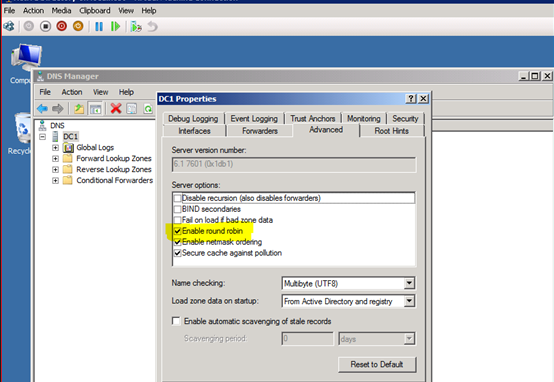Click Properties icon in DNS Manager toolbar

(x=132, y=108)
